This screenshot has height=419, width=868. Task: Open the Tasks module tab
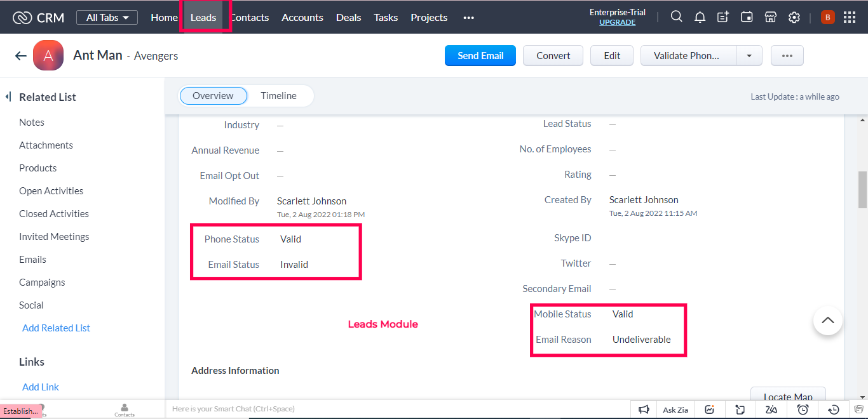click(386, 18)
